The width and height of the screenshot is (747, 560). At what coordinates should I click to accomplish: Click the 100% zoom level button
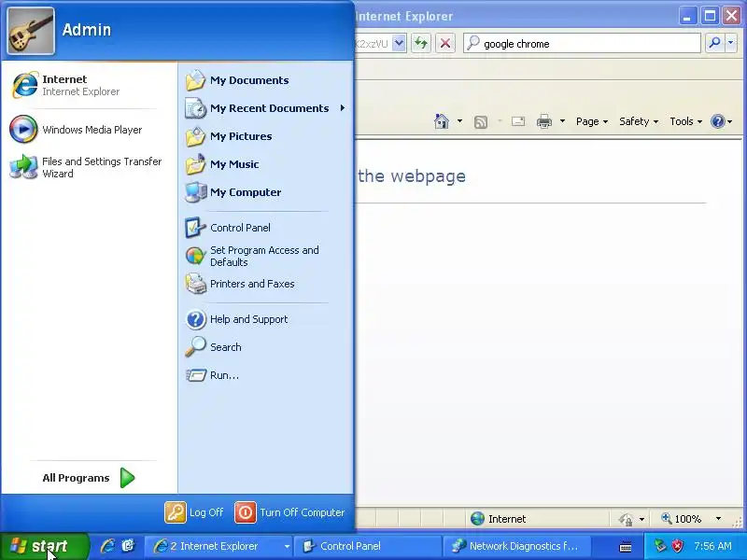click(x=682, y=519)
